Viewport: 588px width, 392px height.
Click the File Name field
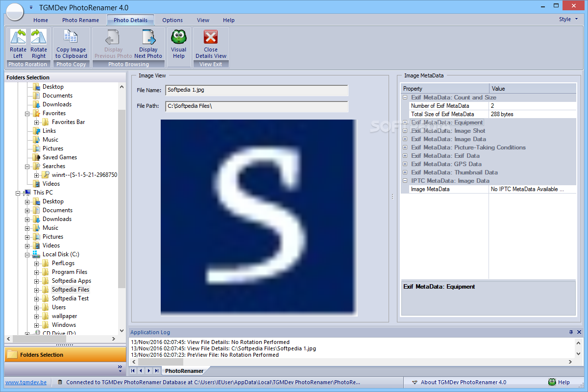tap(257, 90)
